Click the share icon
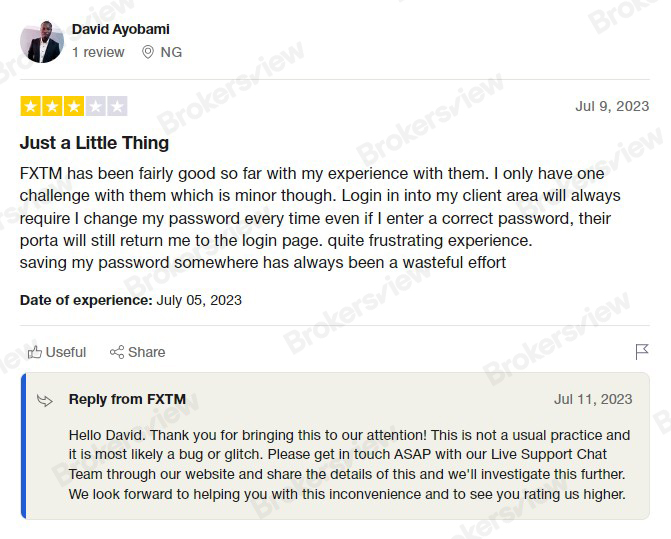This screenshot has width=671, height=539. (117, 352)
